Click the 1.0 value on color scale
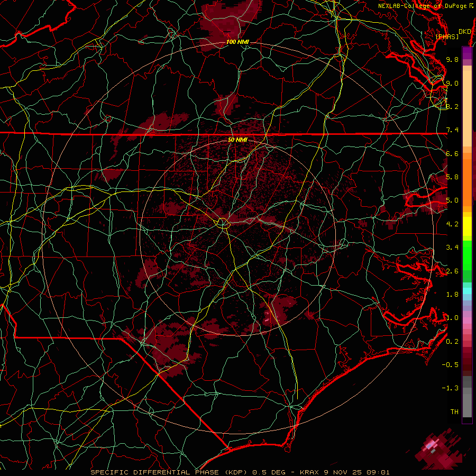The width and height of the screenshot is (476, 476). pyautogui.click(x=452, y=318)
